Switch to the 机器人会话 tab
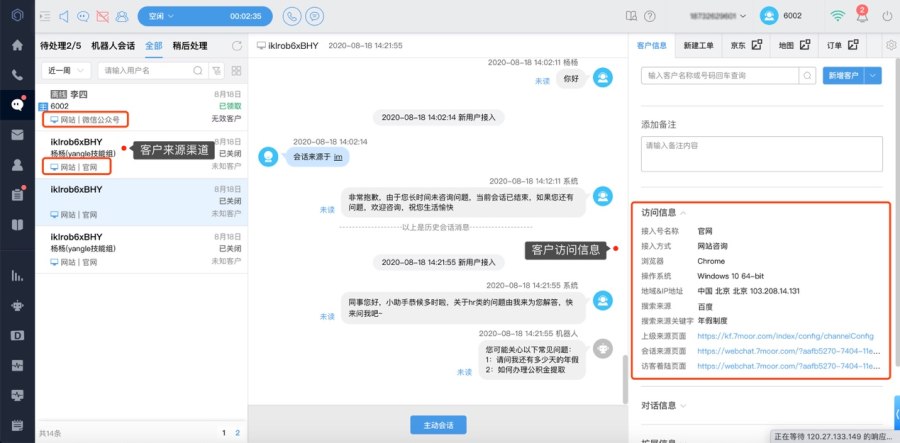 [112, 46]
